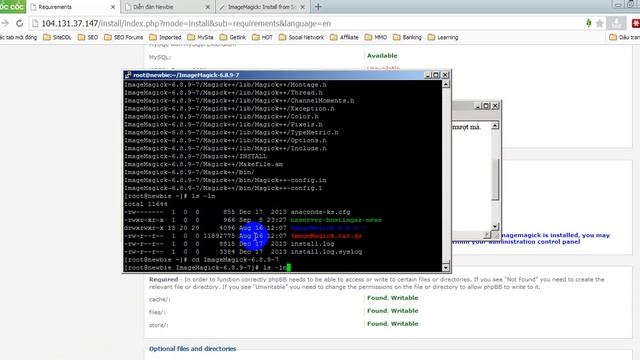Click the red ImageMagick.tar.gz file name

point(326,236)
